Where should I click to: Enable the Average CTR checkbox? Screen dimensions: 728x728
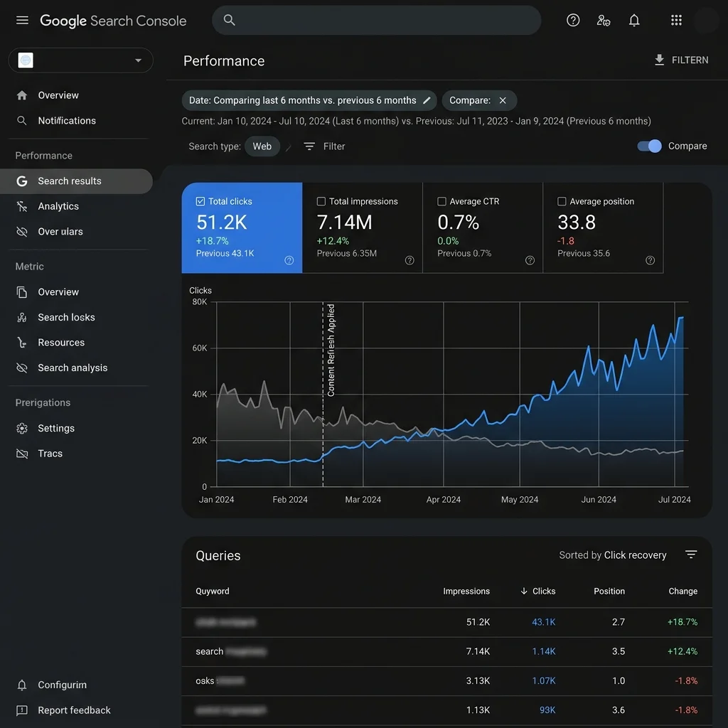point(441,201)
